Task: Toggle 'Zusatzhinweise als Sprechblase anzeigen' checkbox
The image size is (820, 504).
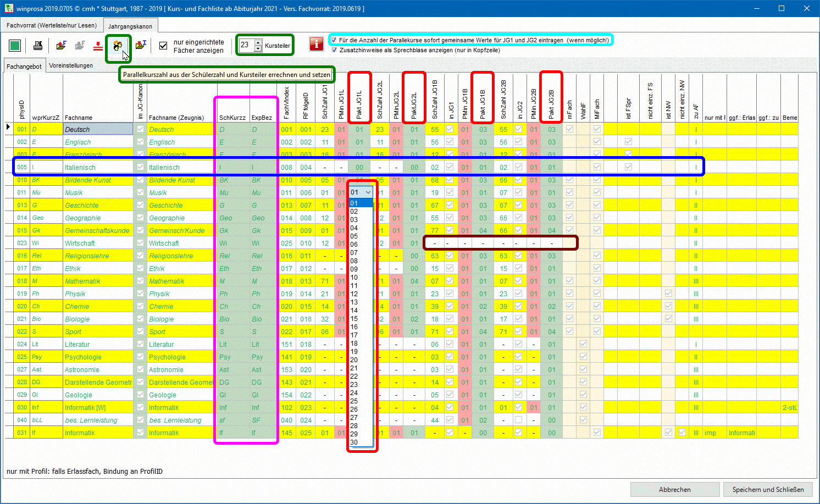Action: pyautogui.click(x=334, y=50)
